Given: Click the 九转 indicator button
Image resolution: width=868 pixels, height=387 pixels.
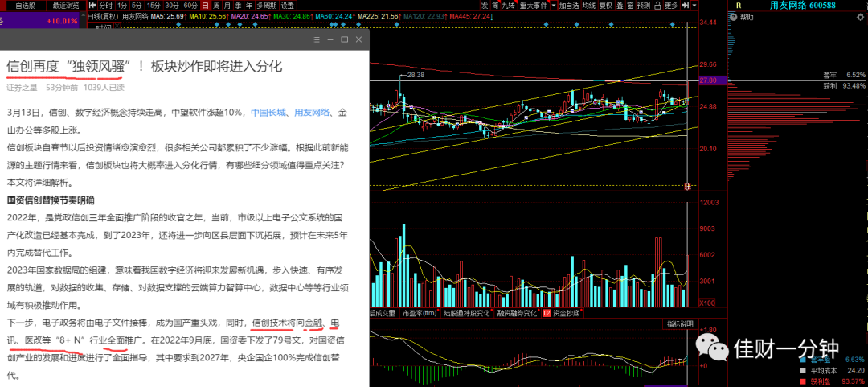Looking at the screenshot, I should point(508,6).
